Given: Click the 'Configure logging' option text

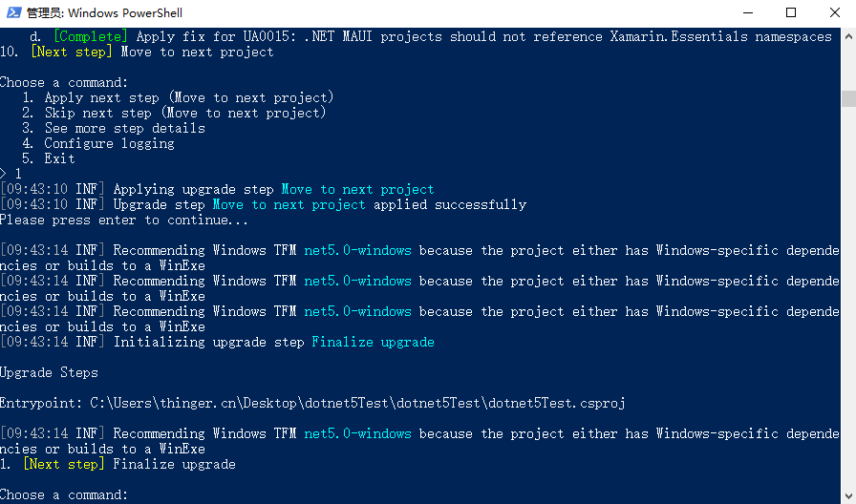Looking at the screenshot, I should (x=109, y=143).
